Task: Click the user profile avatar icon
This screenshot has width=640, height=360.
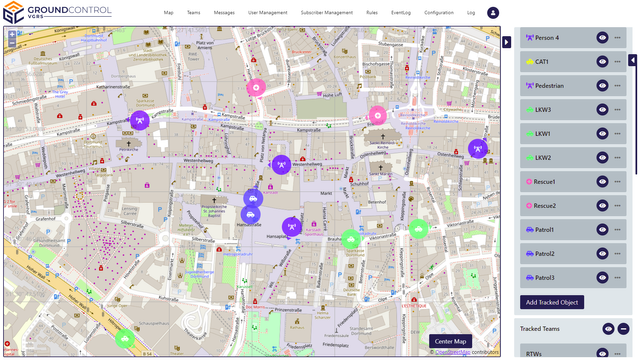Action: pos(493,13)
